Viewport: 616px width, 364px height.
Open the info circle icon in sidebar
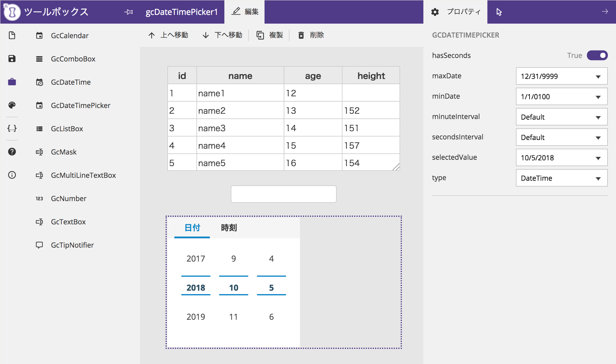12,175
